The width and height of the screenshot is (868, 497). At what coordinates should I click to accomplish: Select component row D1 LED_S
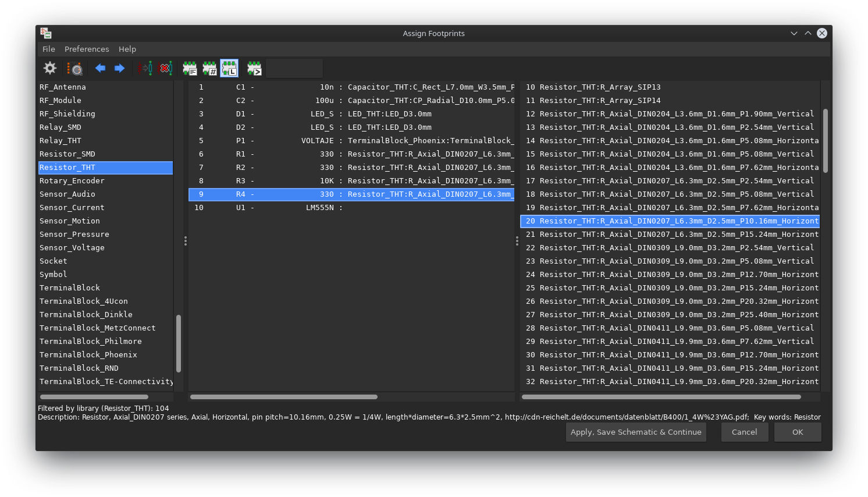[x=351, y=113]
